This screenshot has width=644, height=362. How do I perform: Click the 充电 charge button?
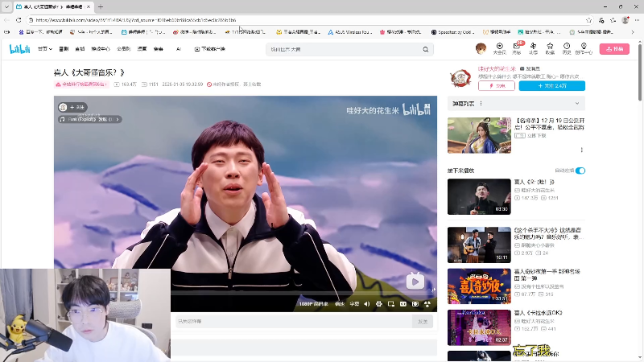pos(497,86)
